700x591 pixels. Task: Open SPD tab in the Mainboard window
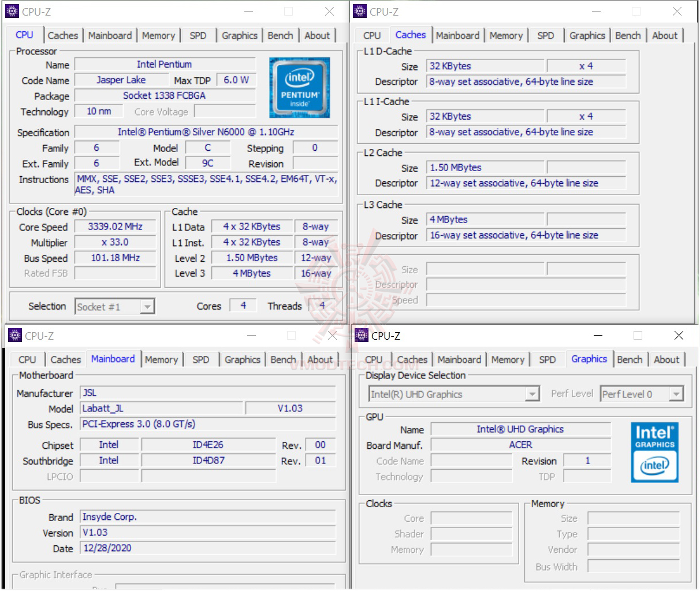tap(201, 359)
